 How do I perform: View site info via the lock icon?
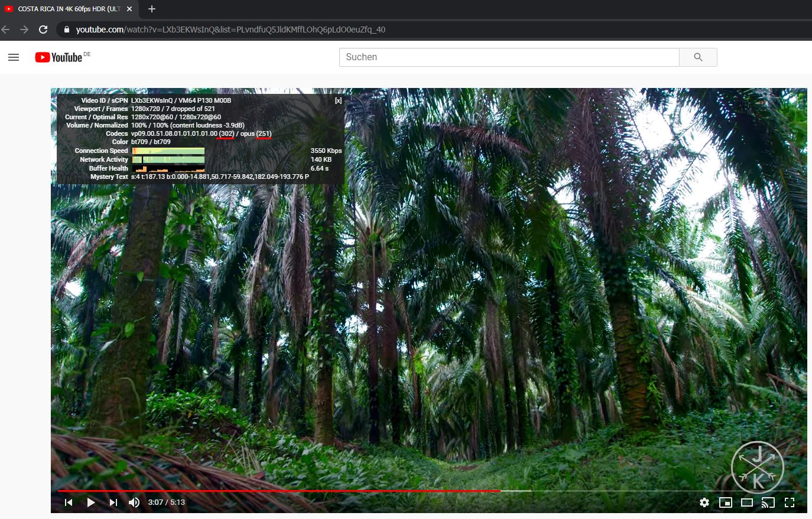(x=66, y=30)
